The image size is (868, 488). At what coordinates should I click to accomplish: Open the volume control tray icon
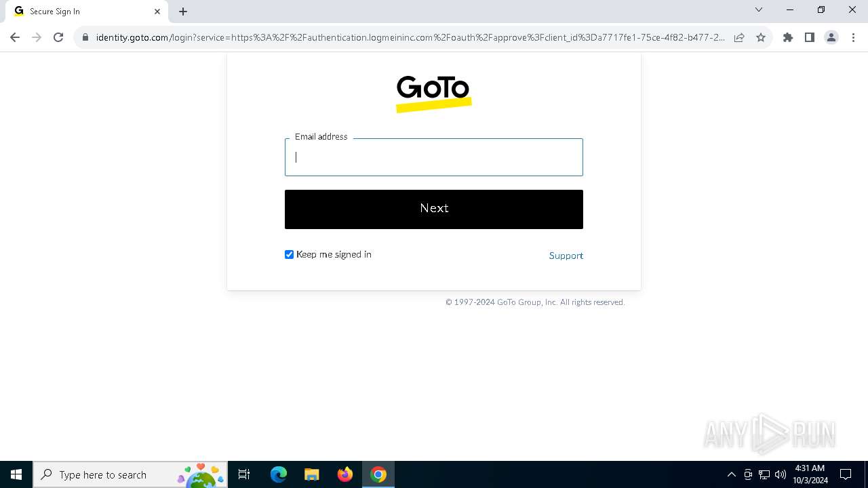(781, 474)
